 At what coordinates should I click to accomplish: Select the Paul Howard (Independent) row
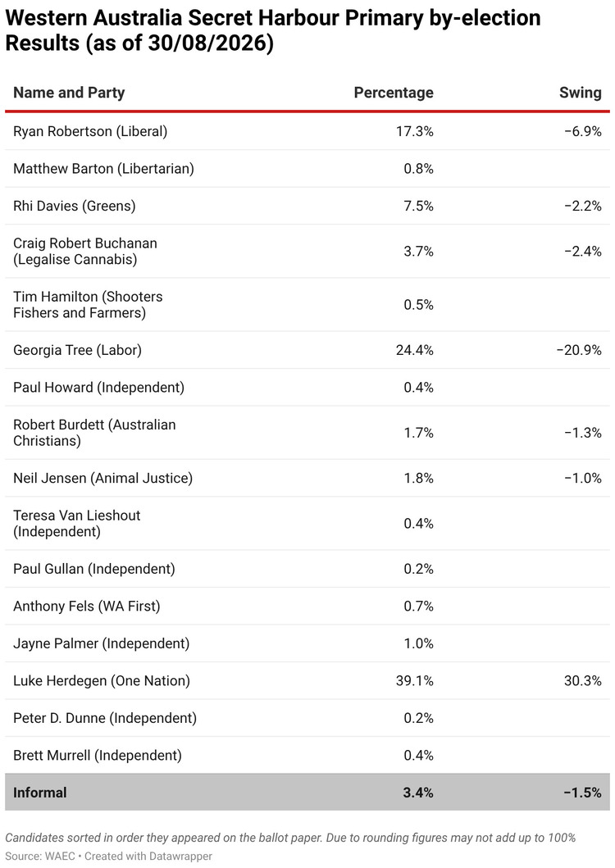point(307,387)
